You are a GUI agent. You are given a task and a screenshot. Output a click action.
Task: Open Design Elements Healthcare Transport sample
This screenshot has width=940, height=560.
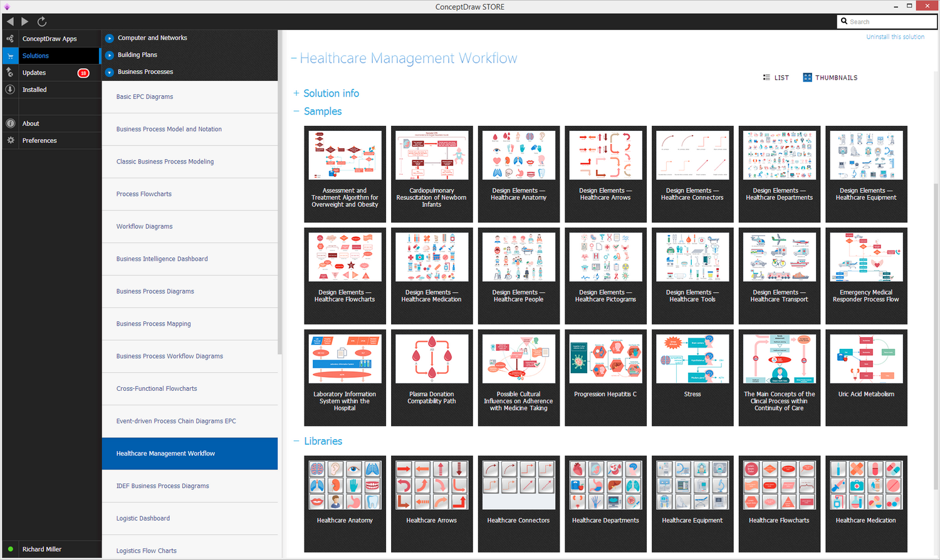click(x=780, y=276)
